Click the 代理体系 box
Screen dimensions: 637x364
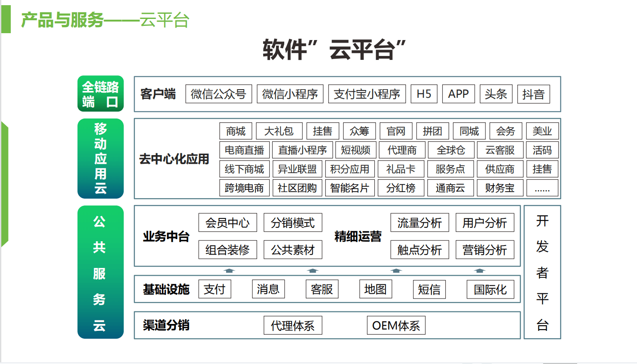coord(293,325)
